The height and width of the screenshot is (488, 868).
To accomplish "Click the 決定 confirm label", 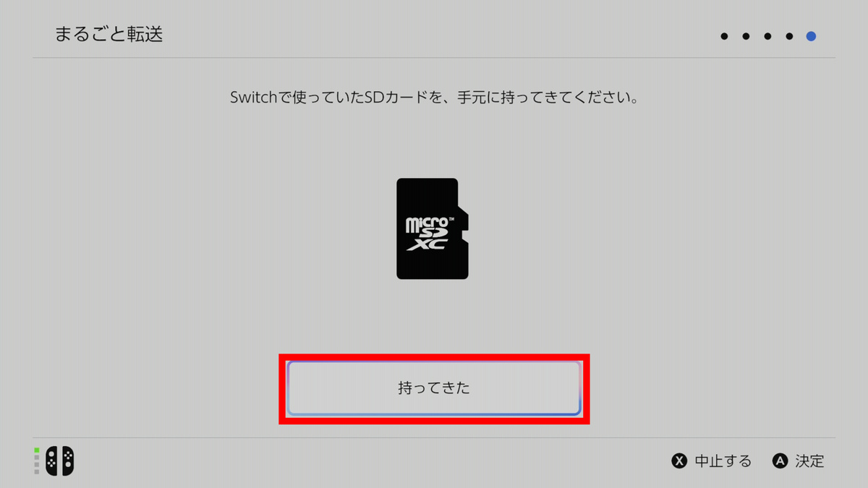I will tap(809, 461).
